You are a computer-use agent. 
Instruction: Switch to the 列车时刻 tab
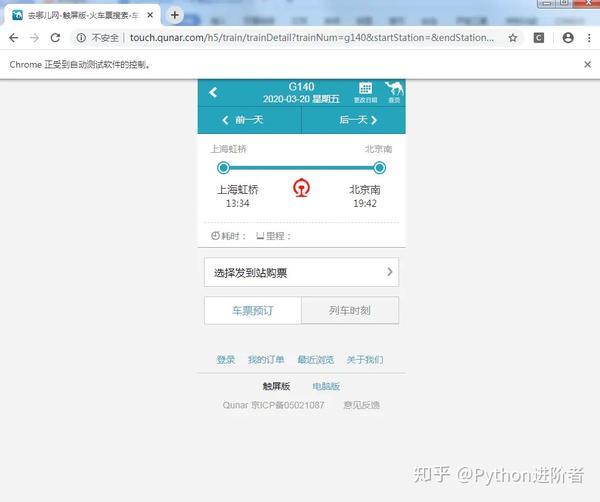(350, 310)
